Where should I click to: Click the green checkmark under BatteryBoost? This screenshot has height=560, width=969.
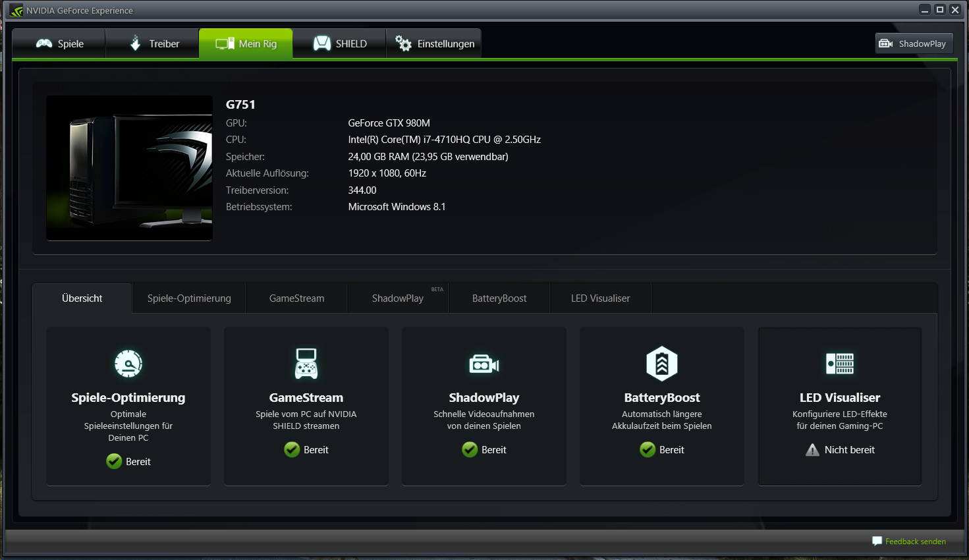pyautogui.click(x=648, y=449)
